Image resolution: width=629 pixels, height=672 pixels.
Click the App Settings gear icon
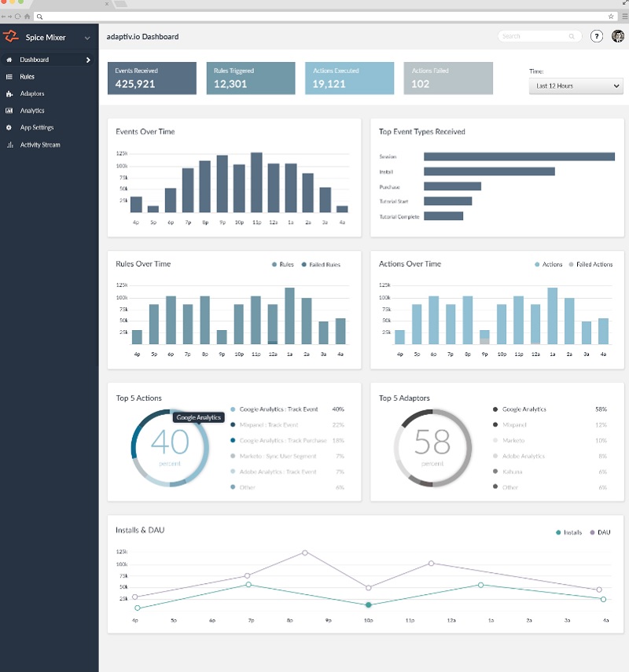(9, 127)
